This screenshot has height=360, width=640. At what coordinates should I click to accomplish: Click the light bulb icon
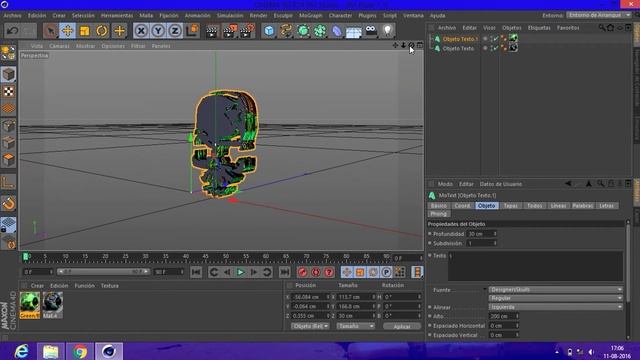[387, 30]
